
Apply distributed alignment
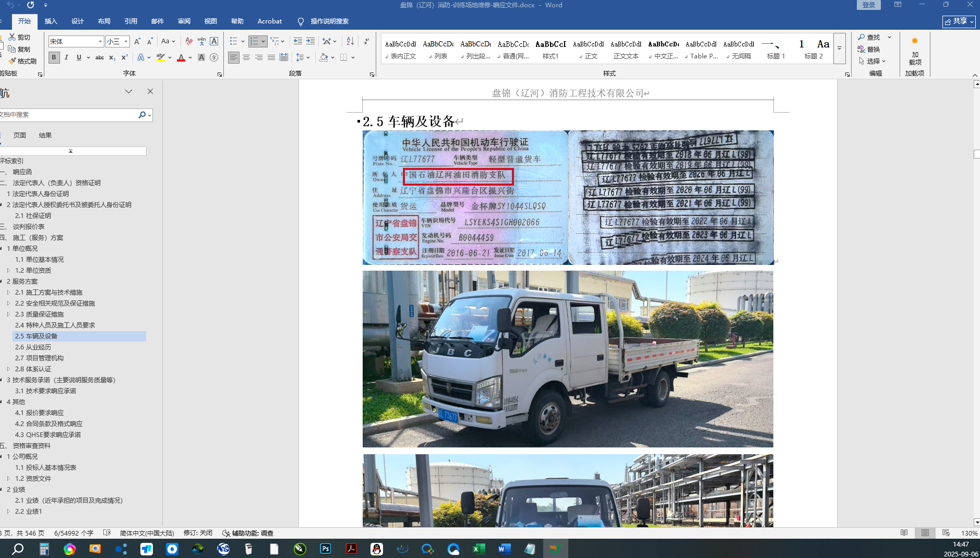284,57
